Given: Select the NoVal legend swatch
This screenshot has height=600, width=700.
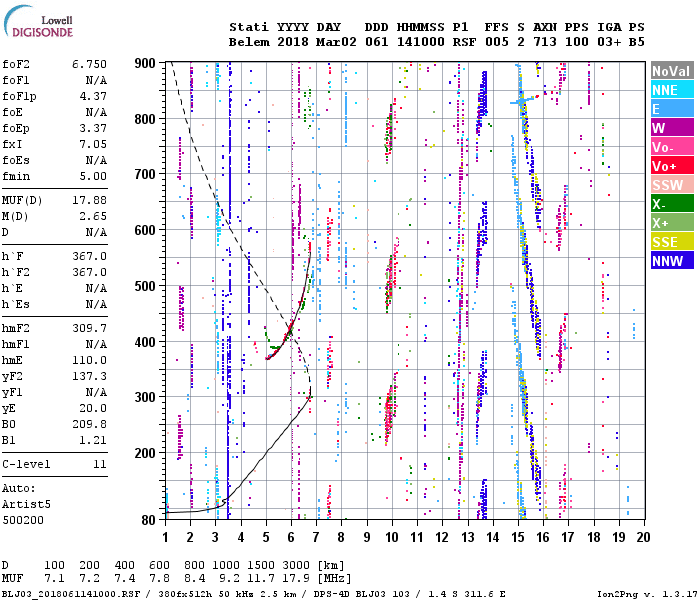Looking at the screenshot, I should click(x=672, y=71).
